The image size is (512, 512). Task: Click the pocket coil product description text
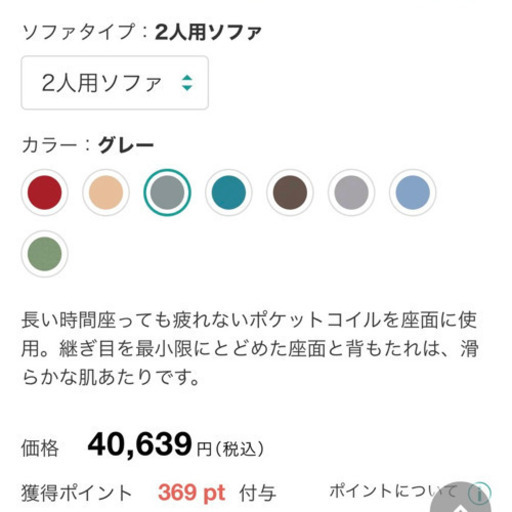coord(250,349)
